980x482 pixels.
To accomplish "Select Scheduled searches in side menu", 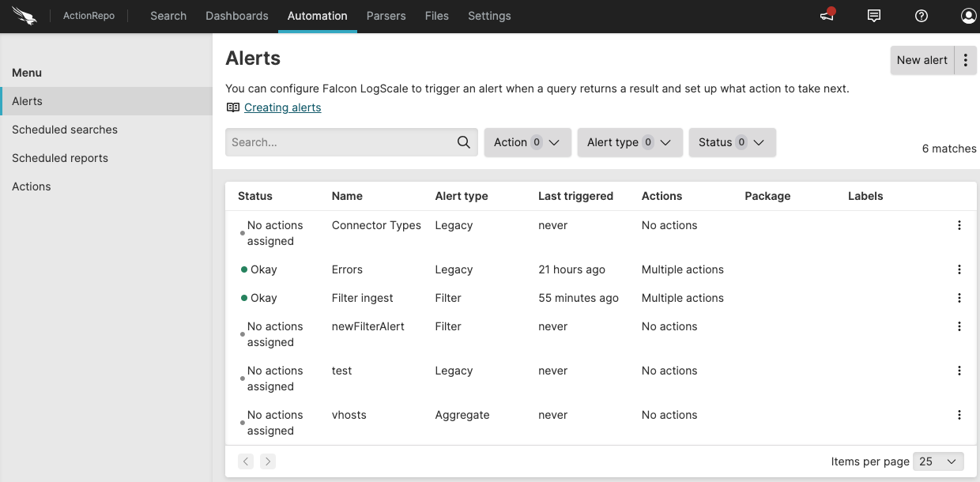I will (65, 130).
